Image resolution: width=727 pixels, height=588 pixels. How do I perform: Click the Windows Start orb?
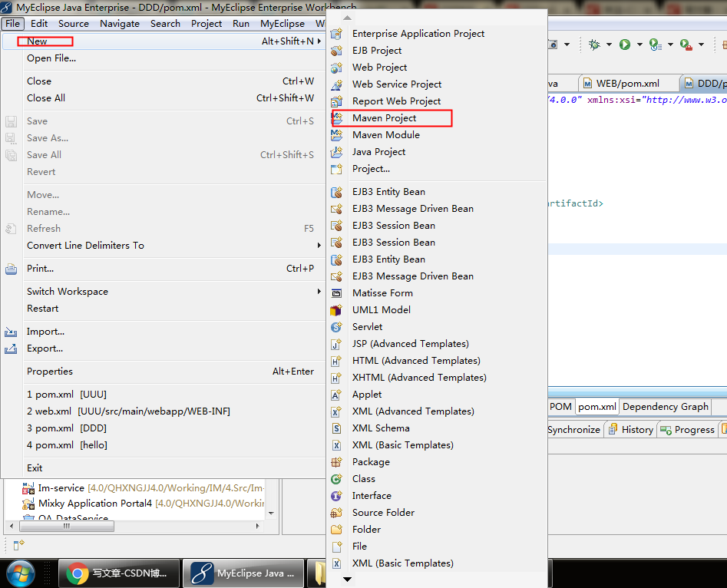coord(19,573)
